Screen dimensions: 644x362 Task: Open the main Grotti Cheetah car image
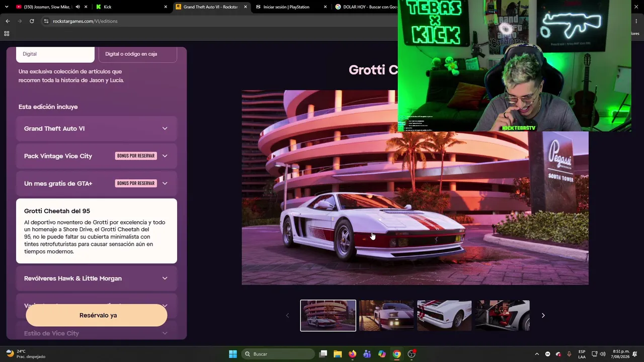[x=415, y=188]
